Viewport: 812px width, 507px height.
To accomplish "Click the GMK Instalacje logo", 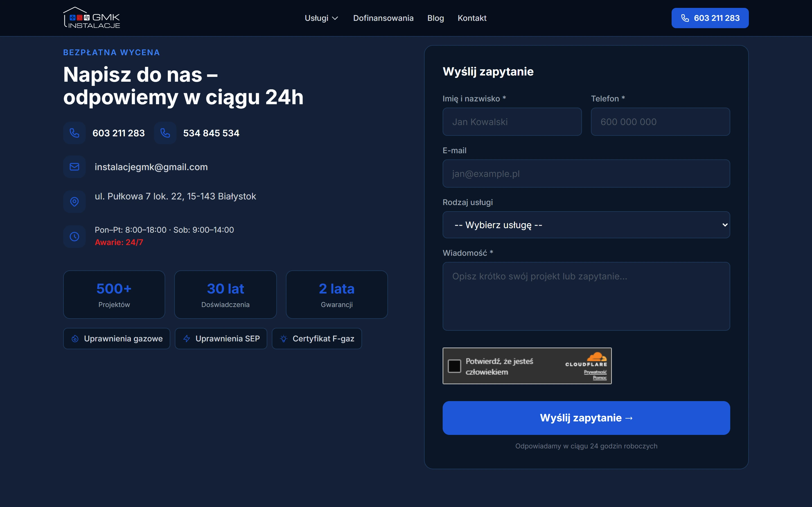I will (92, 18).
